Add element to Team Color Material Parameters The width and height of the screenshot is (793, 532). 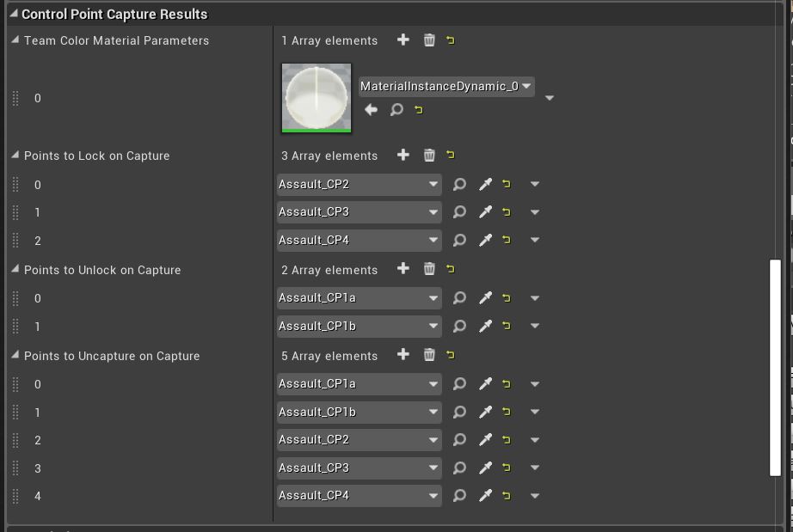point(403,40)
